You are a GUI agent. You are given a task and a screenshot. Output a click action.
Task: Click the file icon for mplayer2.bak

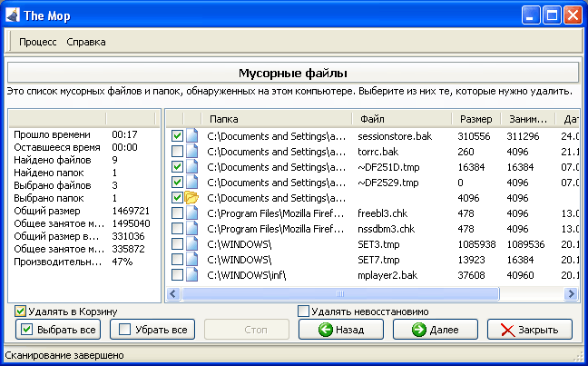click(x=192, y=275)
